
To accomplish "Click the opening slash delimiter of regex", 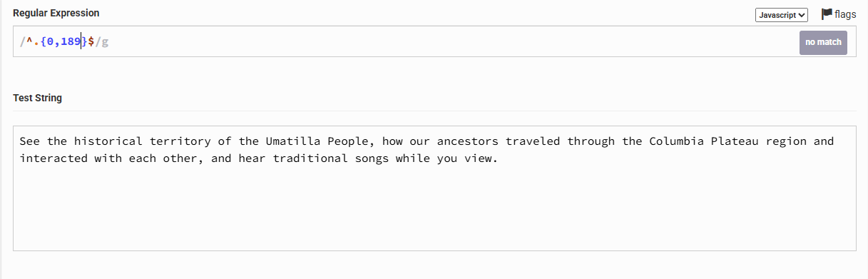I will 23,42.
